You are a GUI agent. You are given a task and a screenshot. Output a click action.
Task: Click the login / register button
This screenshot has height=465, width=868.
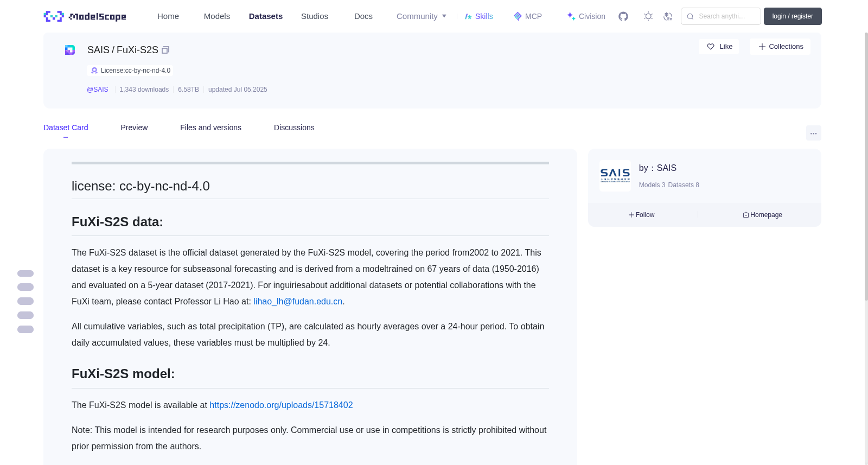[x=793, y=16]
